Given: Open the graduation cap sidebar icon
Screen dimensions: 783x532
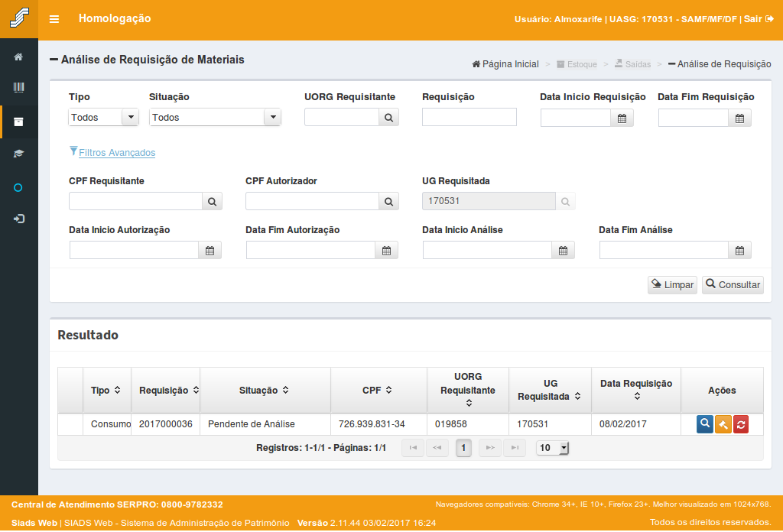Looking at the screenshot, I should pos(18,154).
